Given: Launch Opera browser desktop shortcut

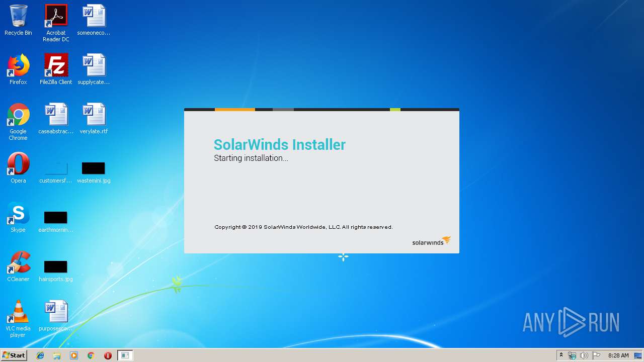Looking at the screenshot, I should (x=18, y=168).
